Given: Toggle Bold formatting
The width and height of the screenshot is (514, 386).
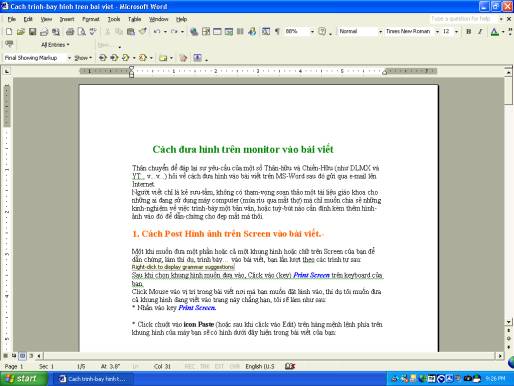Looking at the screenshot, I should (x=468, y=32).
